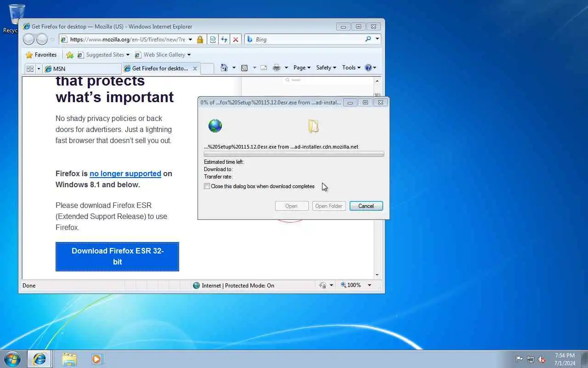Click the Home icon in command bar

224,68
